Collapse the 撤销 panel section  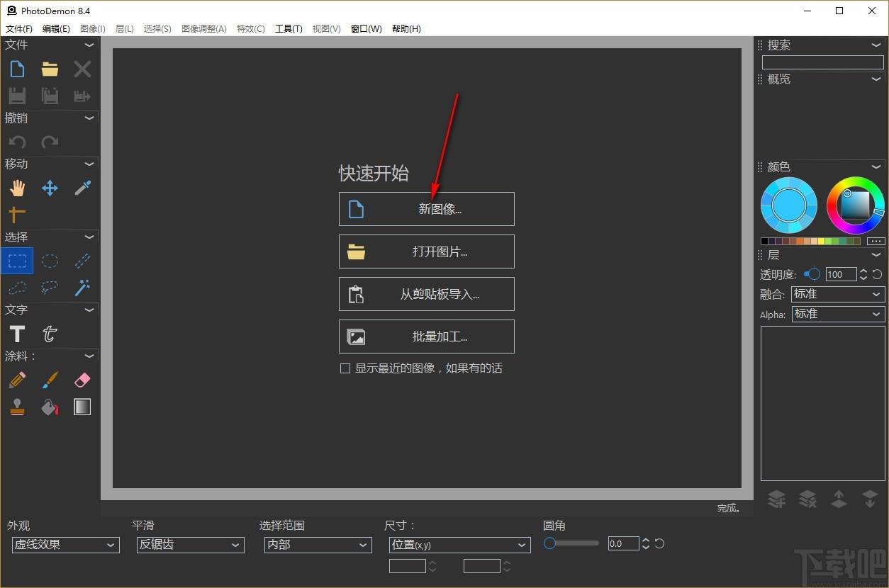[89, 118]
